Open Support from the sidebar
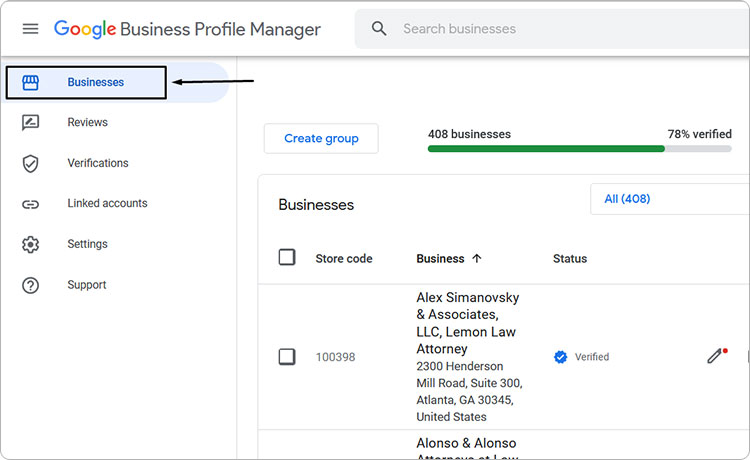The image size is (750, 460). point(87,285)
